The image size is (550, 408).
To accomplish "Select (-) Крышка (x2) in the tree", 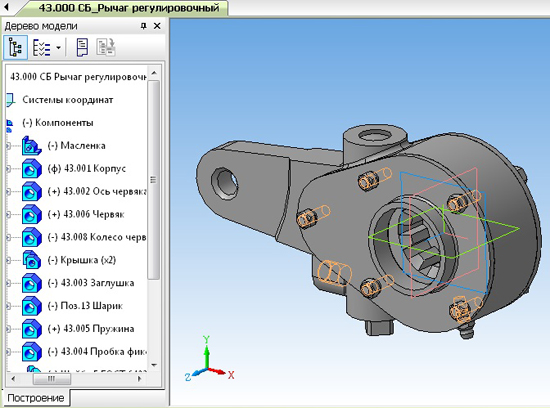I will [82, 260].
